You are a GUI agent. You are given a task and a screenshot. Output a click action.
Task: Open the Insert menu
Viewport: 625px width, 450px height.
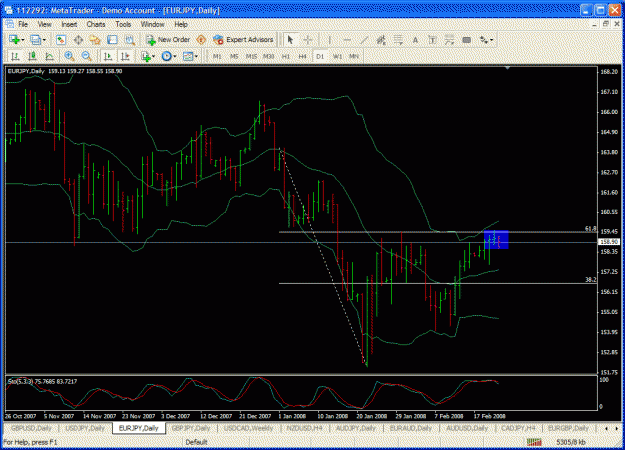pos(69,24)
